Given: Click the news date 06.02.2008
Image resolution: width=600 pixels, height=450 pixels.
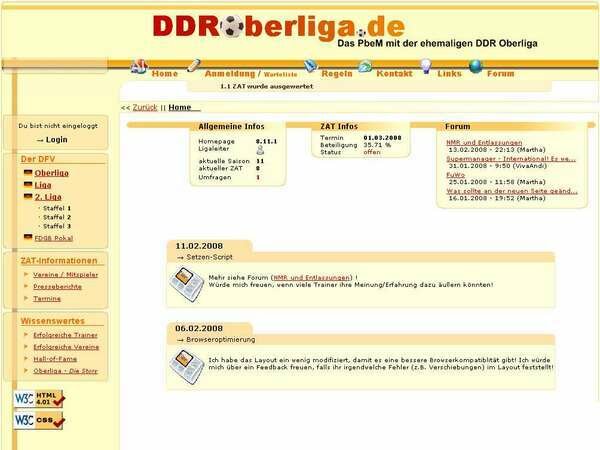Looking at the screenshot, I should 199,328.
